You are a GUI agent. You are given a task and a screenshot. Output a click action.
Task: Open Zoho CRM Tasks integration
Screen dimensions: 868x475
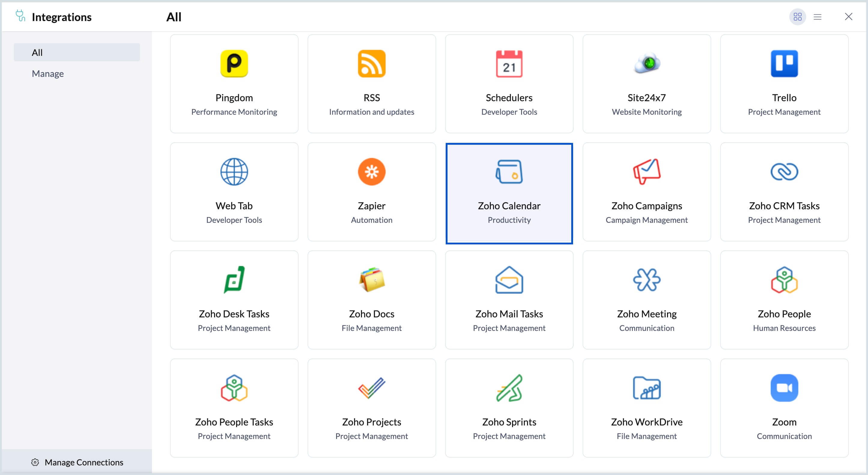[x=784, y=192]
